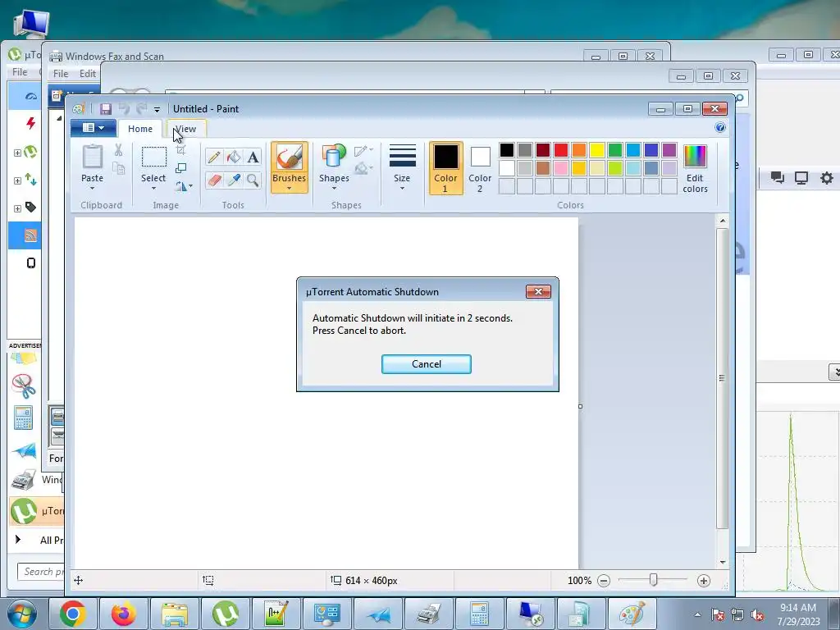Switch to the View ribbon tab
The image size is (840, 630).
186,129
